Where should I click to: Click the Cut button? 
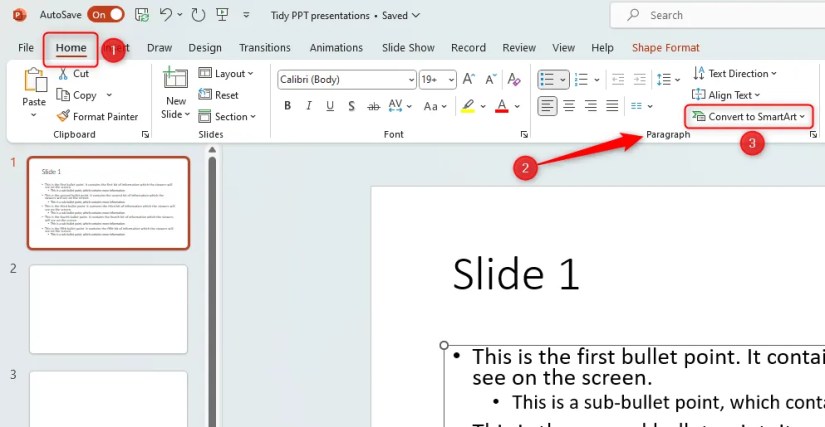coord(73,74)
